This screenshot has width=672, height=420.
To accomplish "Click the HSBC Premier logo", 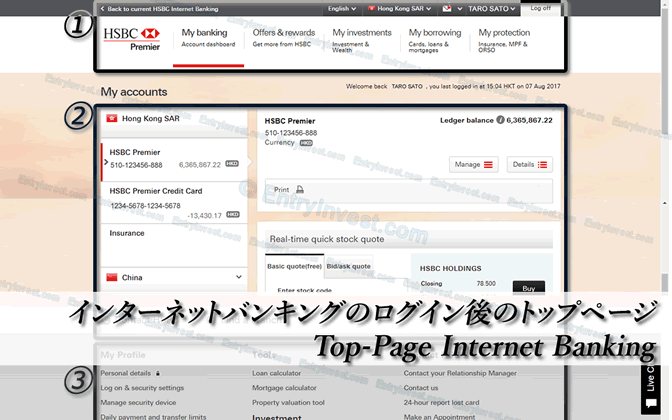I will point(131,39).
